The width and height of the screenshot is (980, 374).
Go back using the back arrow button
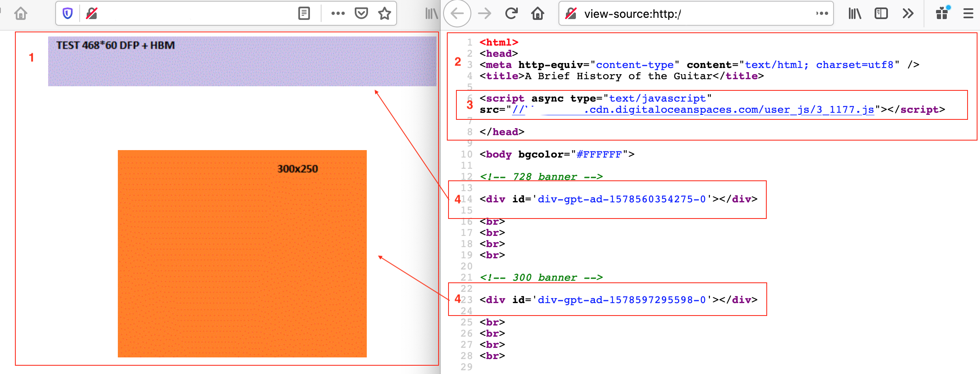(457, 14)
